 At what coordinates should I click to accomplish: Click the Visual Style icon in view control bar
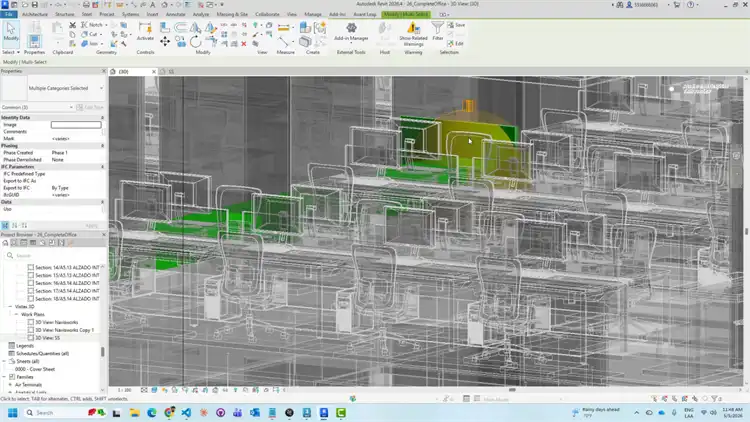pos(154,390)
